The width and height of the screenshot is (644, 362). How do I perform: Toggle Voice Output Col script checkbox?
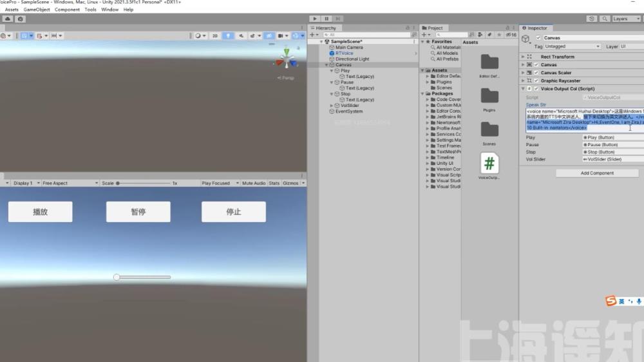click(x=536, y=89)
